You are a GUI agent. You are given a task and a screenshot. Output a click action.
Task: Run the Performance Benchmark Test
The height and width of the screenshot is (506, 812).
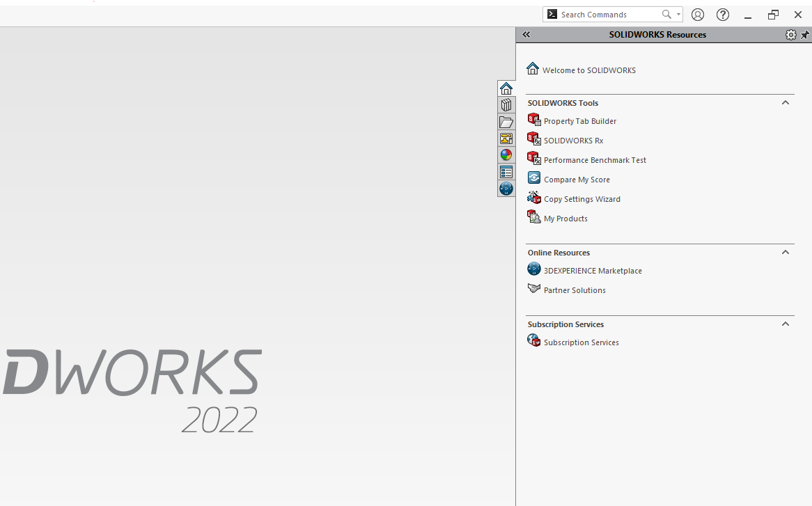[595, 160]
